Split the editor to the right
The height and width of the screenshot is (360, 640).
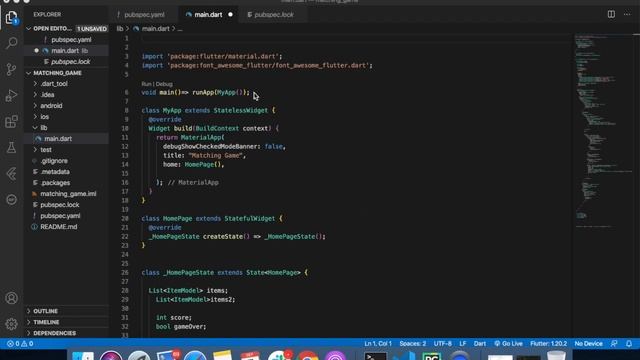tap(611, 14)
